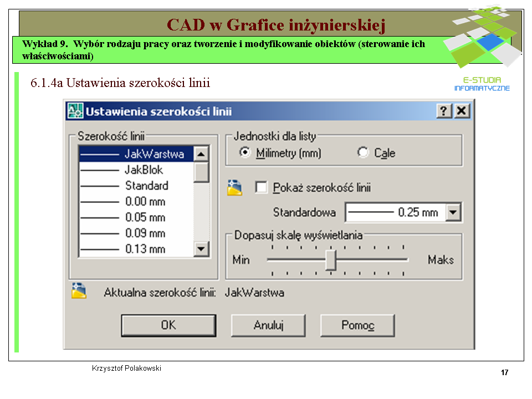Screen dimensions: 532x399
Task: Select the Cale radio button
Action: click(362, 152)
